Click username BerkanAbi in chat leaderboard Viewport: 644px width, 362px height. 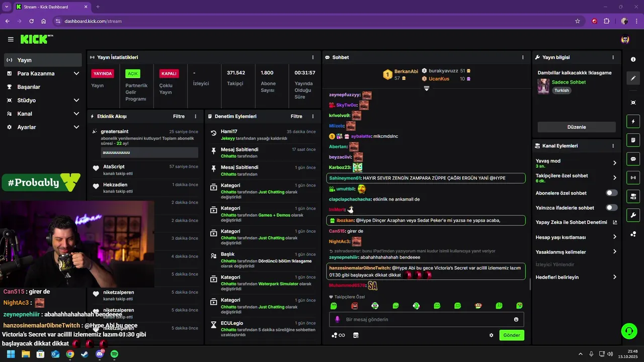point(406,71)
